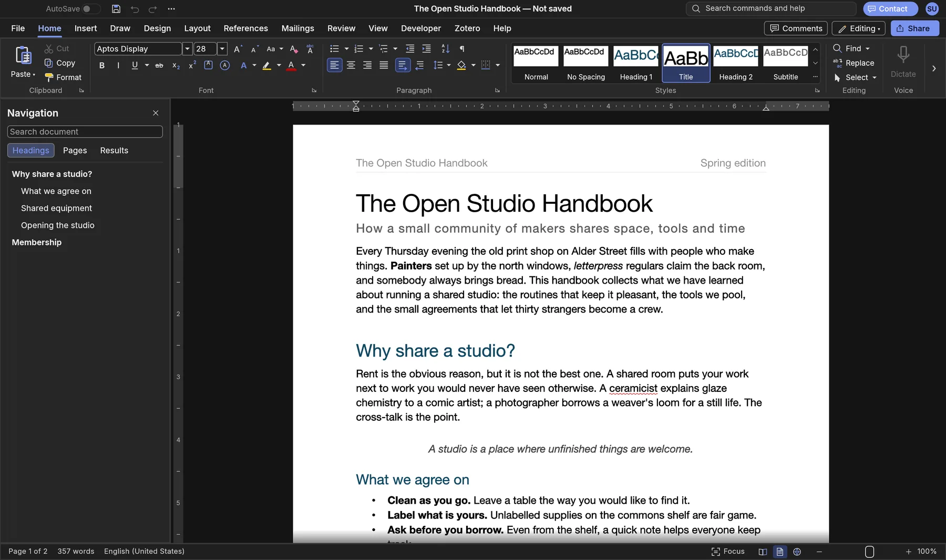Viewport: 946px width, 560px height.
Task: Switch to Read Mode view in status bar
Action: 763,552
